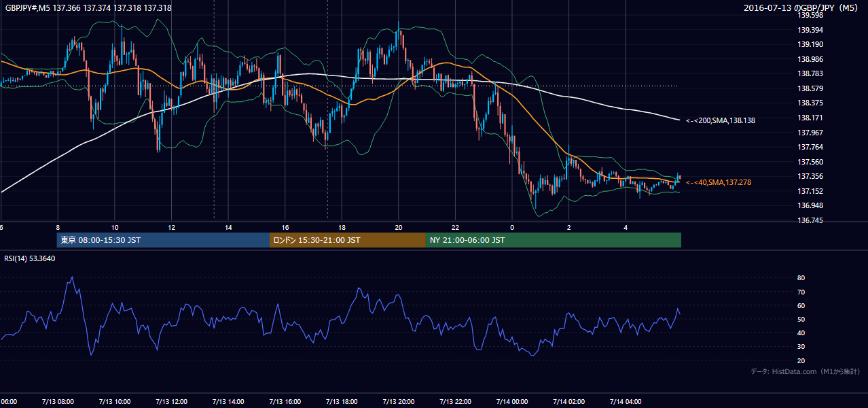Click price axis label 138.986

point(810,59)
